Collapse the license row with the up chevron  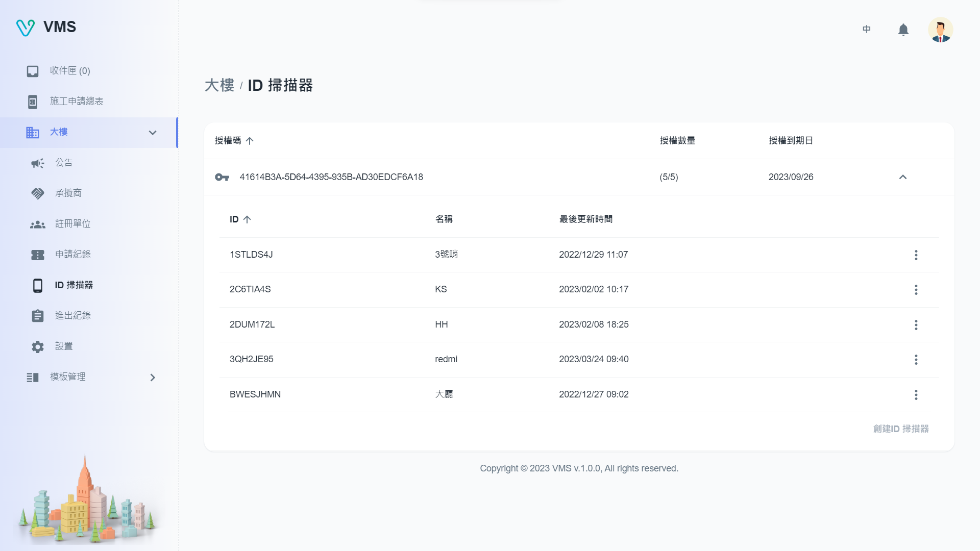pos(902,177)
